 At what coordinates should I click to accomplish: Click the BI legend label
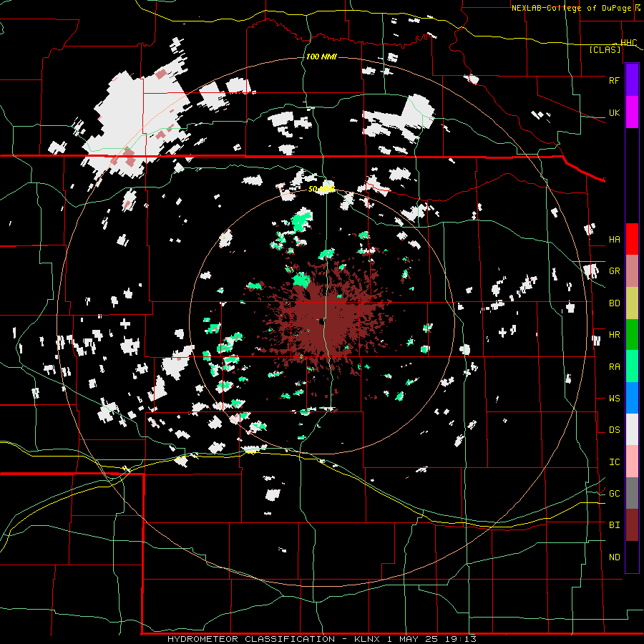614,525
